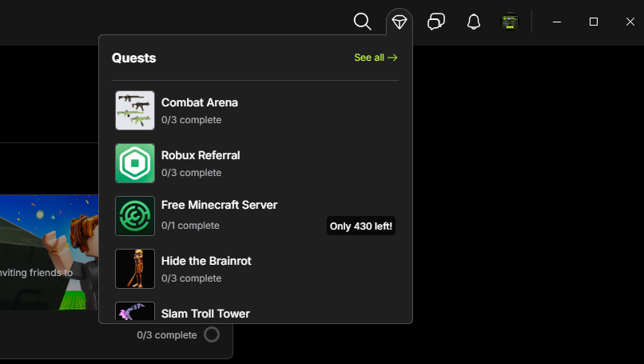Screen dimensions: 644x364
Task: Open Hide the Brainrot quest title
Action: pyautogui.click(x=206, y=261)
